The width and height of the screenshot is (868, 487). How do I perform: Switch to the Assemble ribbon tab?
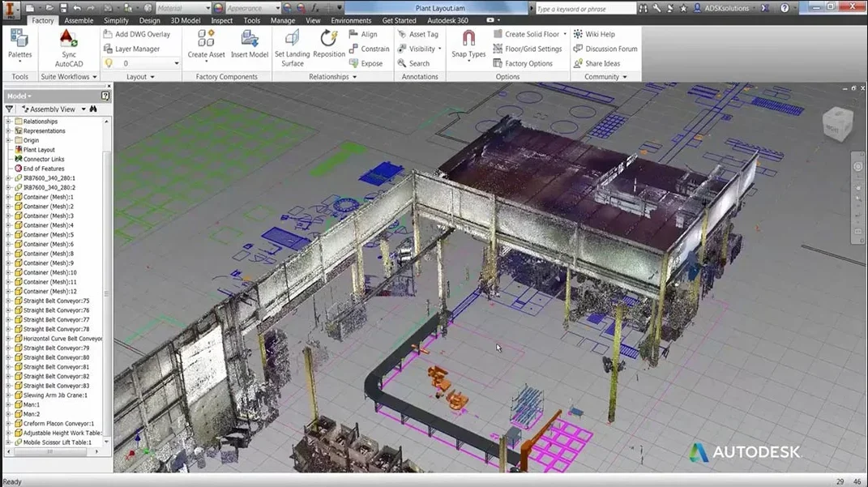point(79,20)
